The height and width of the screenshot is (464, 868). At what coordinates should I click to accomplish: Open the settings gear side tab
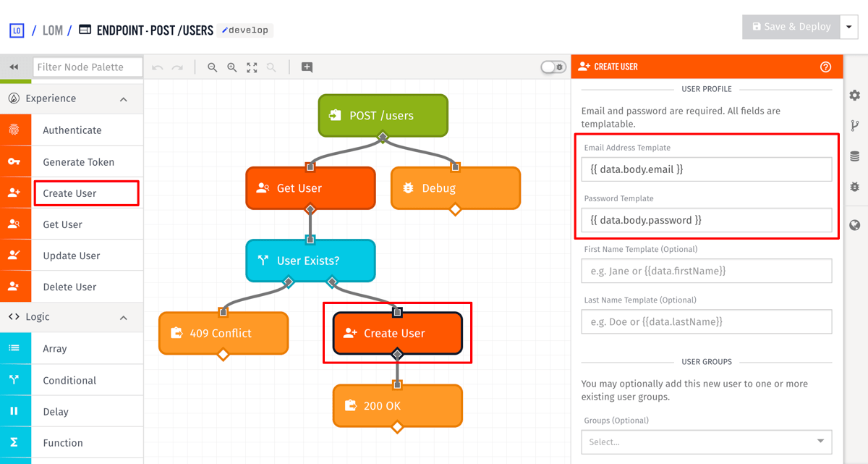(855, 96)
